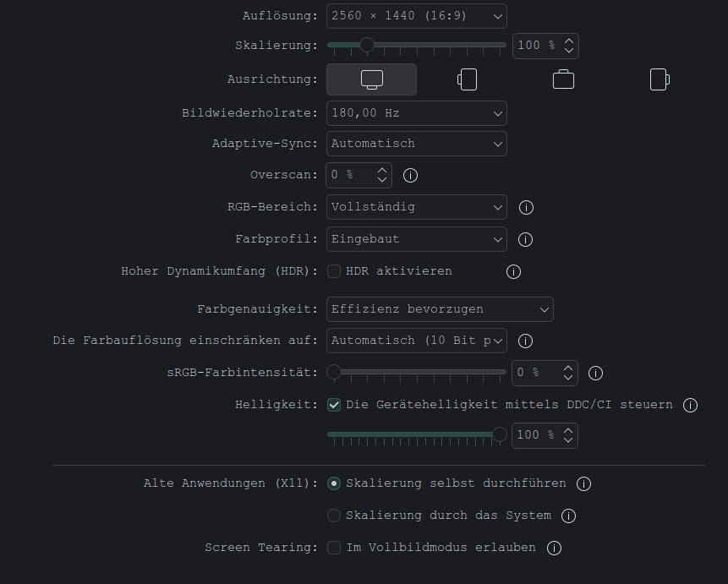Select Skalierung selbst durchführen radio button
Screen dimensions: 728x584
tap(334, 483)
